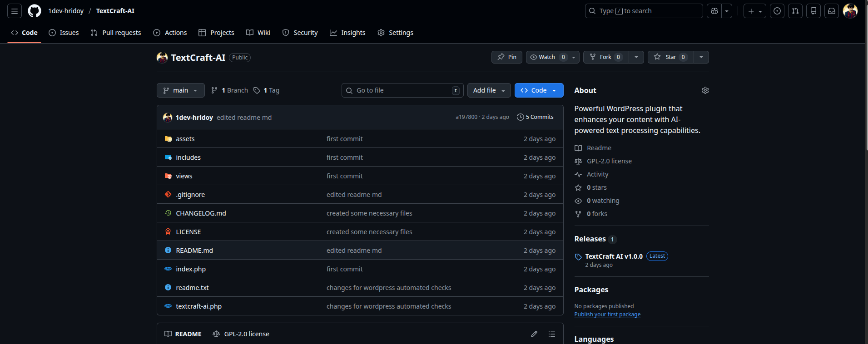
Task: Open the Wiki tab
Action: [258, 33]
